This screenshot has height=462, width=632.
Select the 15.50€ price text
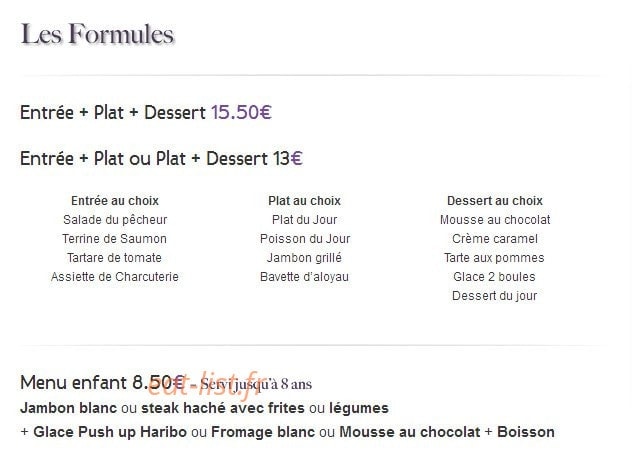pyautogui.click(x=241, y=112)
